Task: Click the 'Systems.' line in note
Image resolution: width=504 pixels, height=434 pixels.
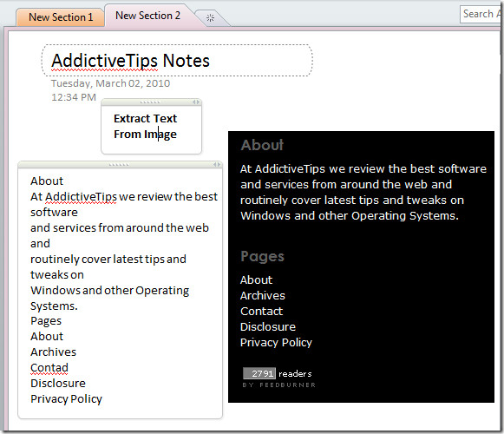Action: 54,306
